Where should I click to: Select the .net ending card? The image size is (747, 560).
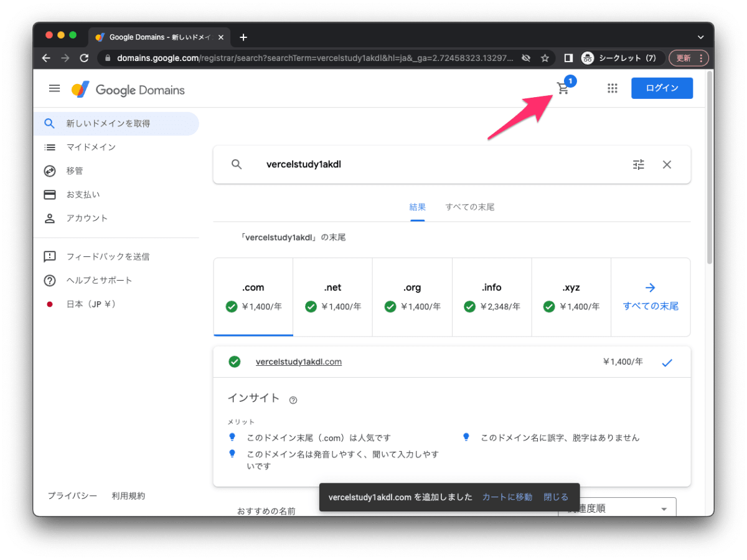point(332,297)
